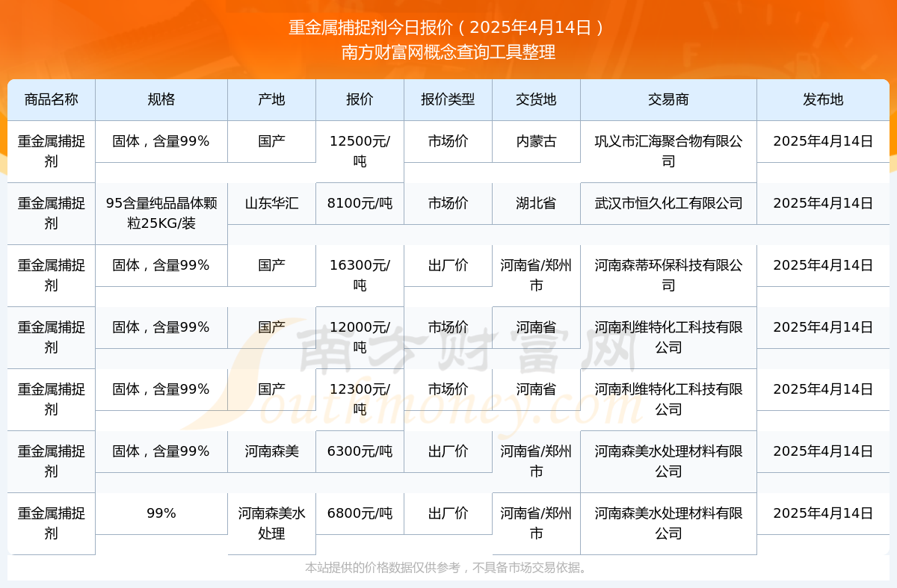
Task: Click the origin cell 山东华汇
Action: tap(271, 202)
